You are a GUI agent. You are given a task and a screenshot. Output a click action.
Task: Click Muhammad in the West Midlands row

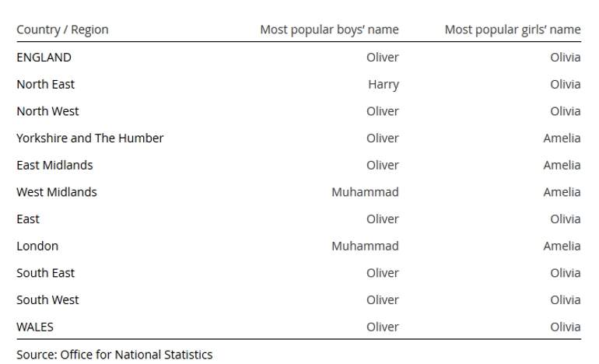coord(365,192)
